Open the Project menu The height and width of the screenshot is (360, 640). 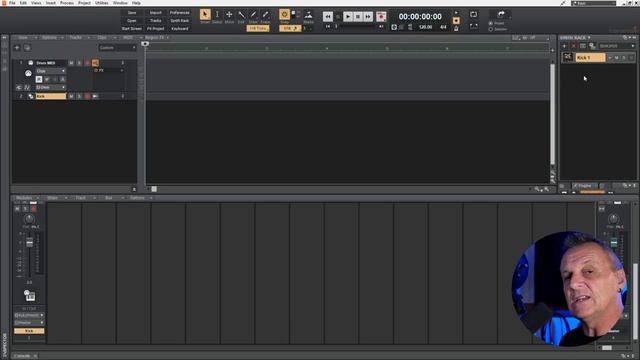tap(84, 3)
